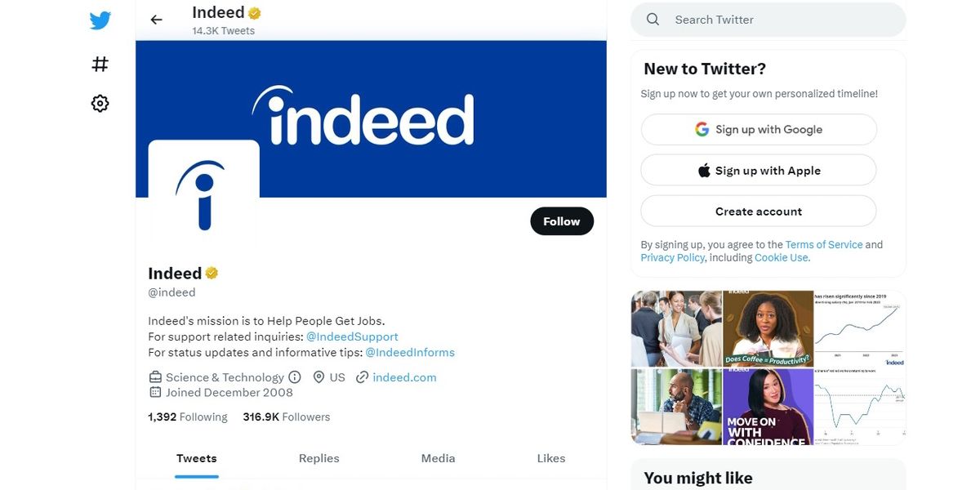Switch to the Media tab
The width and height of the screenshot is (980, 490).
pos(438,458)
